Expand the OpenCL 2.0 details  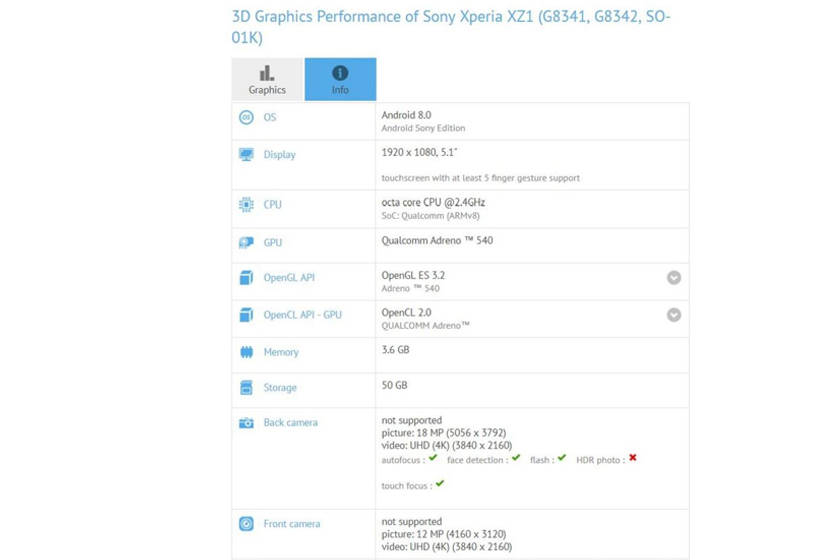pos(674,315)
